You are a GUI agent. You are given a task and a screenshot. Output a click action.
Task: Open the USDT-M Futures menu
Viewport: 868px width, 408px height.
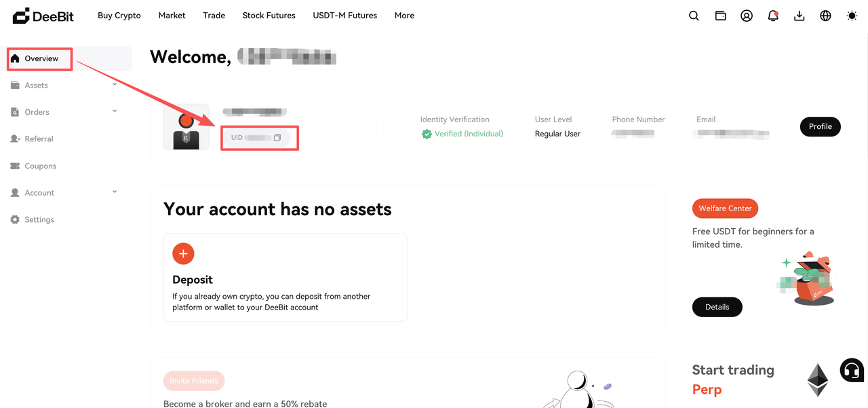[344, 16]
